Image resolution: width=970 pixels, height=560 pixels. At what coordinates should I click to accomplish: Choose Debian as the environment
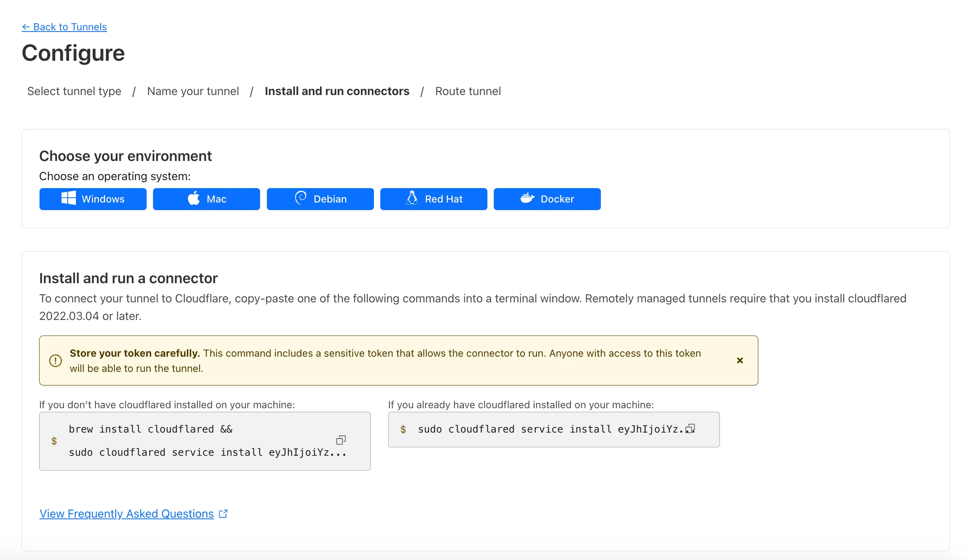pos(320,199)
